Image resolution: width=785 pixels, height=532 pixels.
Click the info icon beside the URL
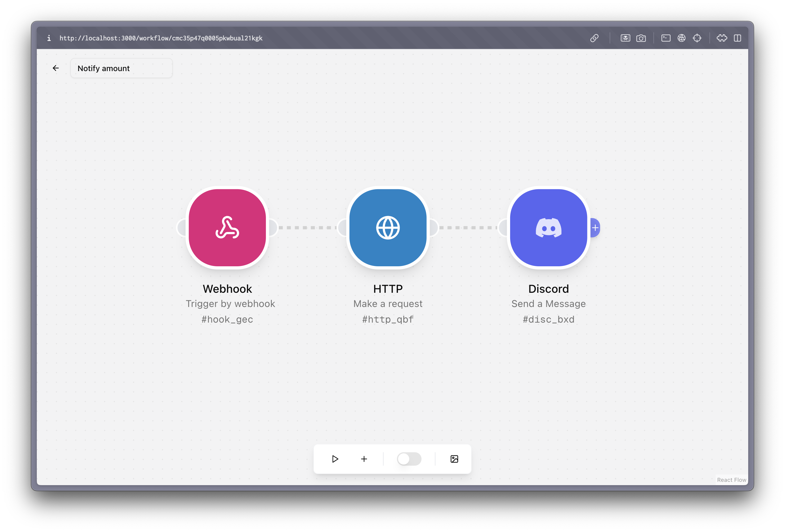click(49, 38)
